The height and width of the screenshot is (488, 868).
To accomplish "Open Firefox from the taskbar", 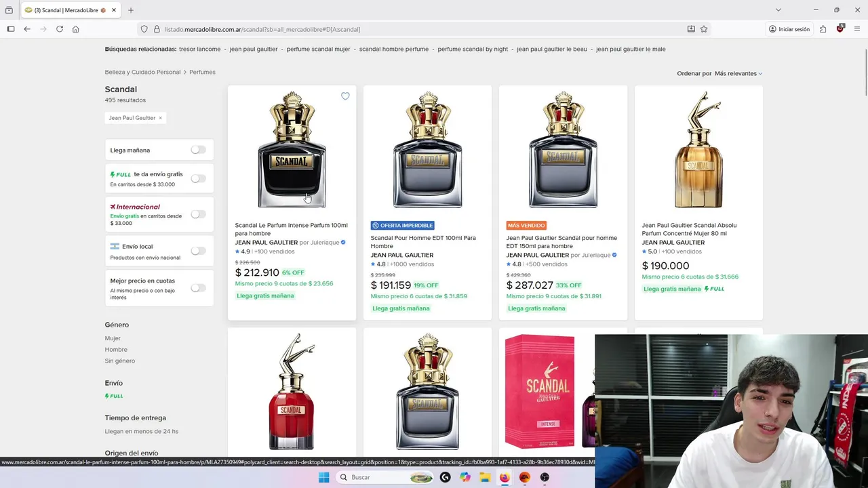I will [x=505, y=477].
